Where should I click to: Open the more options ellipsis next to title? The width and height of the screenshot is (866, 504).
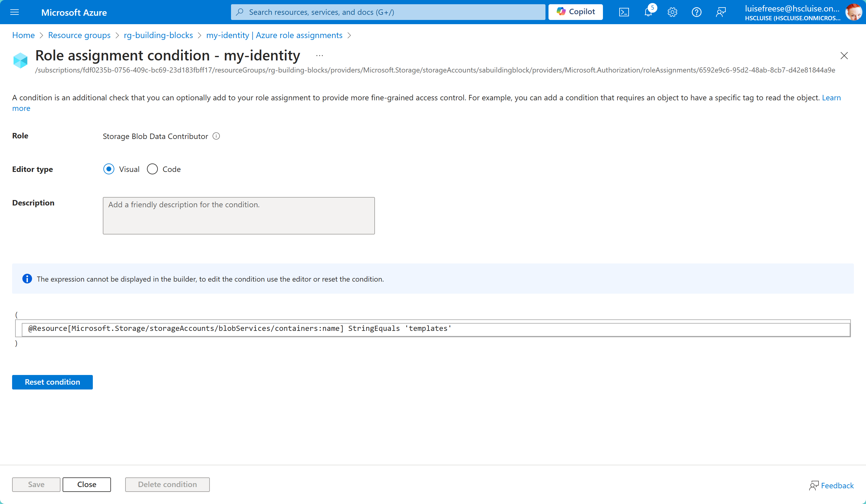coord(320,56)
